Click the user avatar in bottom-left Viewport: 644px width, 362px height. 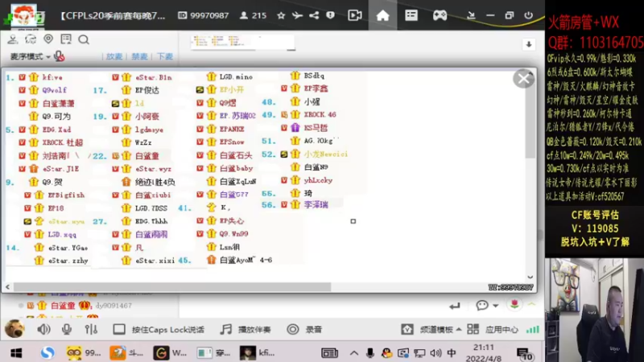14,329
